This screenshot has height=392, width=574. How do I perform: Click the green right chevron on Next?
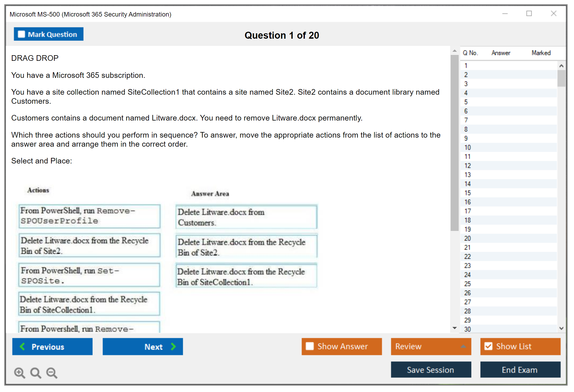(x=173, y=347)
